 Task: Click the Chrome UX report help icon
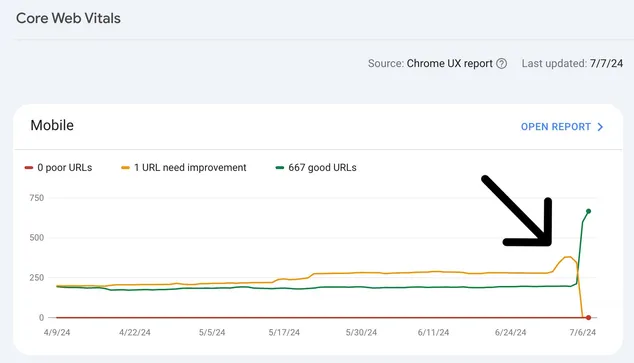click(501, 64)
